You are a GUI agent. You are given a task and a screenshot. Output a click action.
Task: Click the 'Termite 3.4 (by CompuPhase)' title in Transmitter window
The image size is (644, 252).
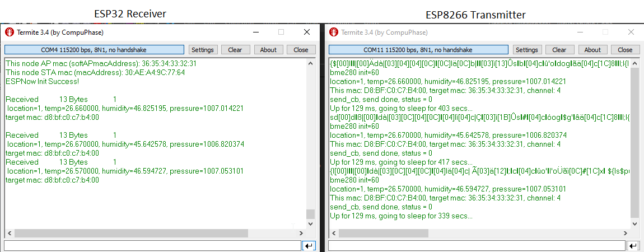click(x=384, y=32)
